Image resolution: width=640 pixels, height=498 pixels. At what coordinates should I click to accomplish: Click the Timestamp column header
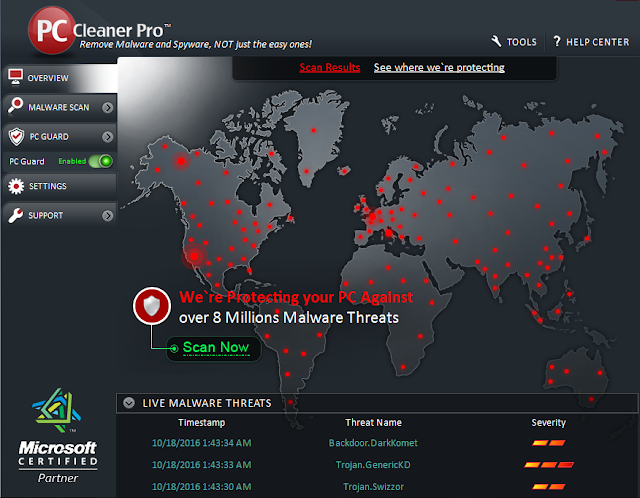202,422
